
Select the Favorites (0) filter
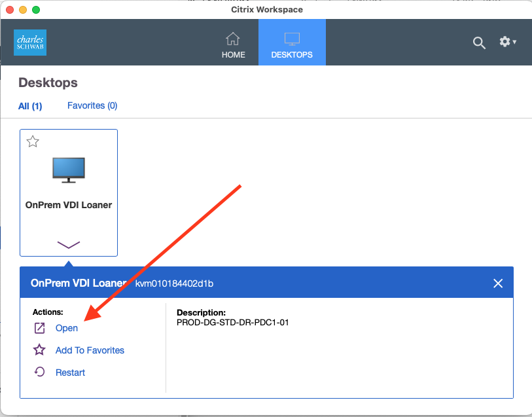tap(92, 105)
